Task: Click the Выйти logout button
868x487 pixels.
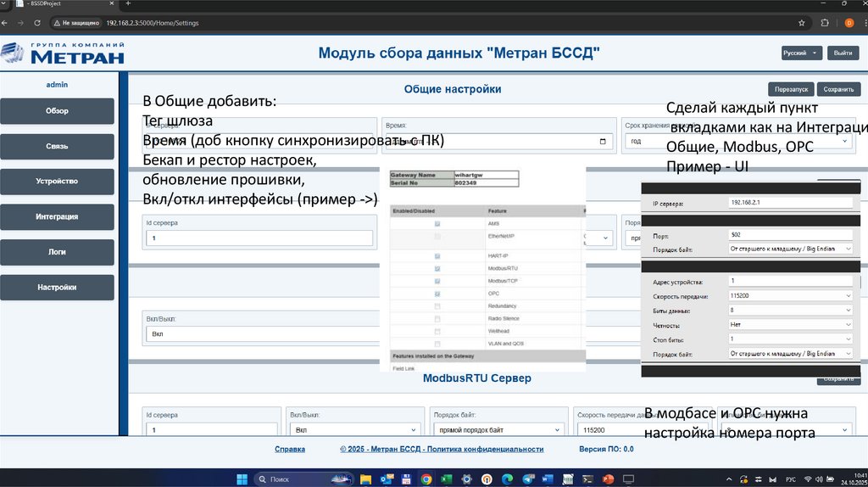Action: pos(843,53)
